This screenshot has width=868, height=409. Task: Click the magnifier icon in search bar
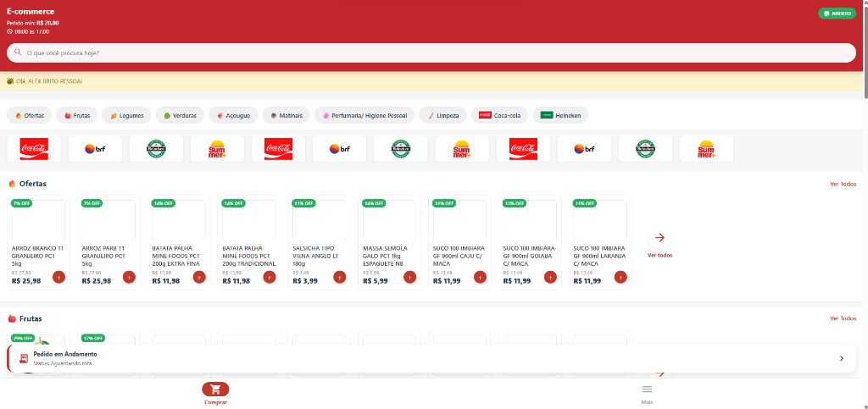coord(18,53)
